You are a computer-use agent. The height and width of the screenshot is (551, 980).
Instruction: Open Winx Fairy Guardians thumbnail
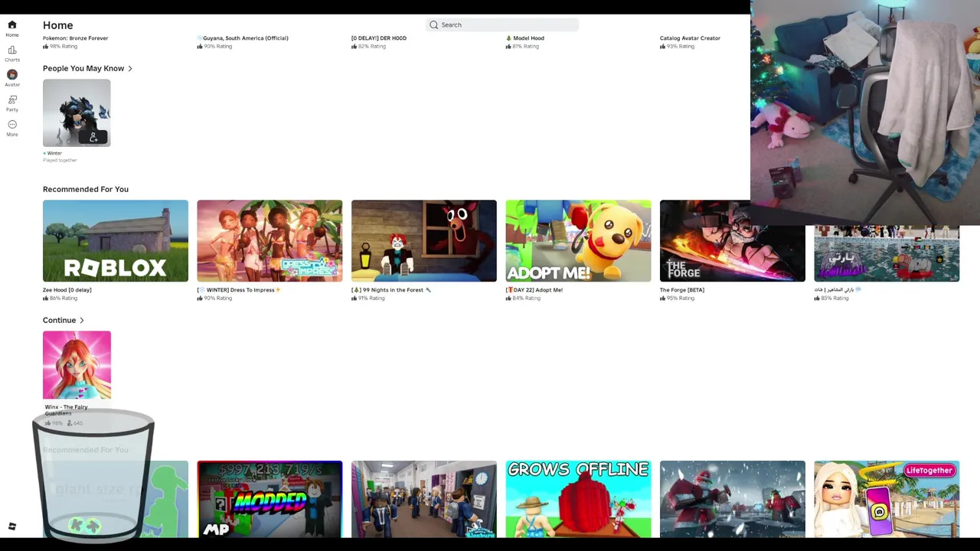[77, 365]
